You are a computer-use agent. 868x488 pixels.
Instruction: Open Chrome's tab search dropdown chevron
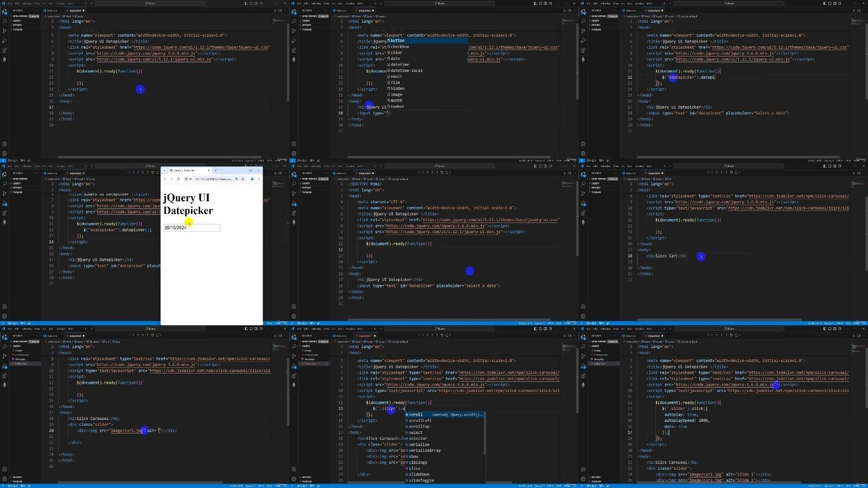pos(164,170)
